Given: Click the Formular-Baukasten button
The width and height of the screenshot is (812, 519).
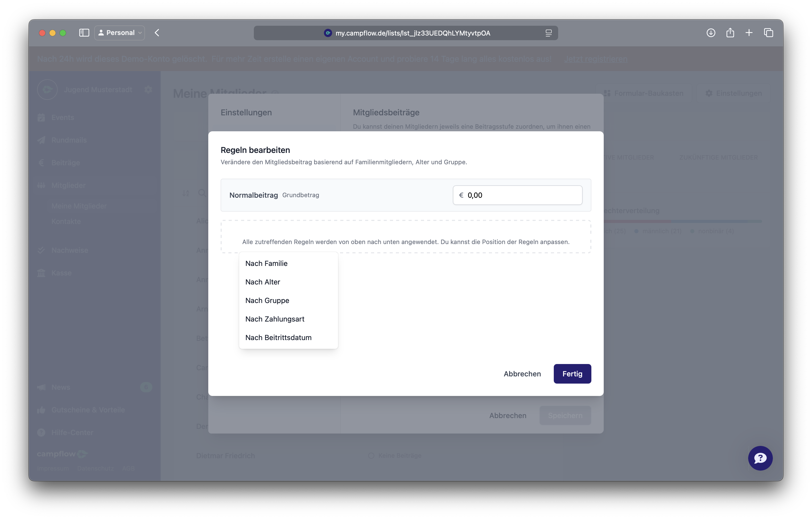Looking at the screenshot, I should (644, 93).
